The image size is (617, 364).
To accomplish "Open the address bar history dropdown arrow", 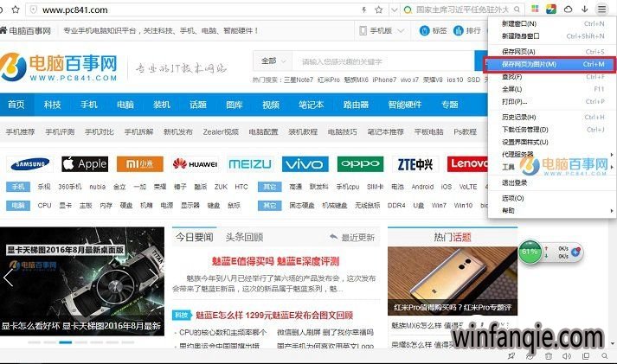I will (x=394, y=10).
